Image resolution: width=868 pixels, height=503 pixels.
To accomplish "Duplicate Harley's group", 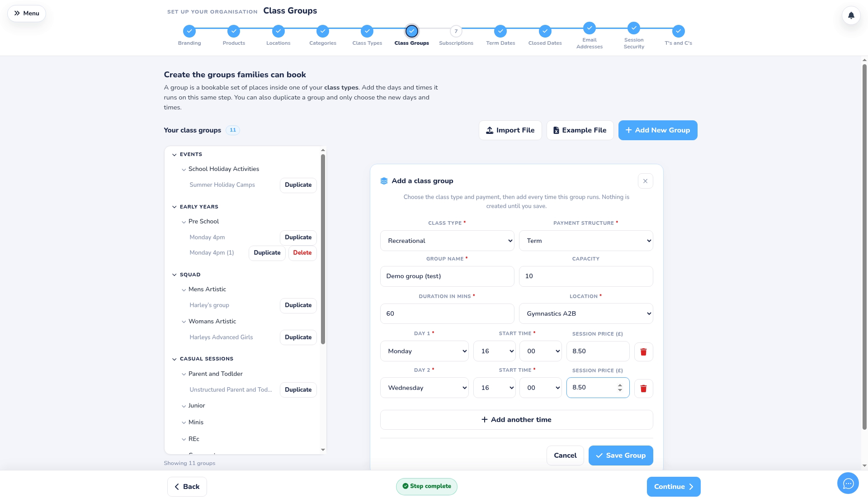I will (x=298, y=305).
